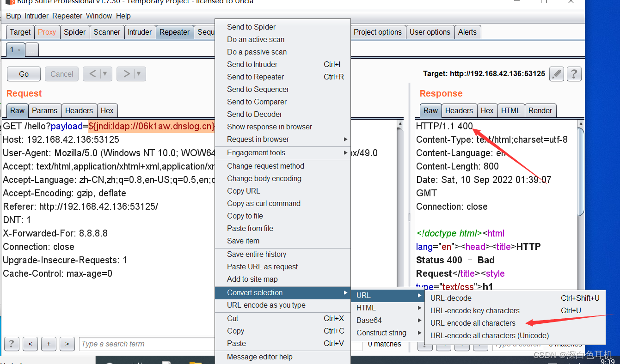Click the request search help icon

(12, 344)
